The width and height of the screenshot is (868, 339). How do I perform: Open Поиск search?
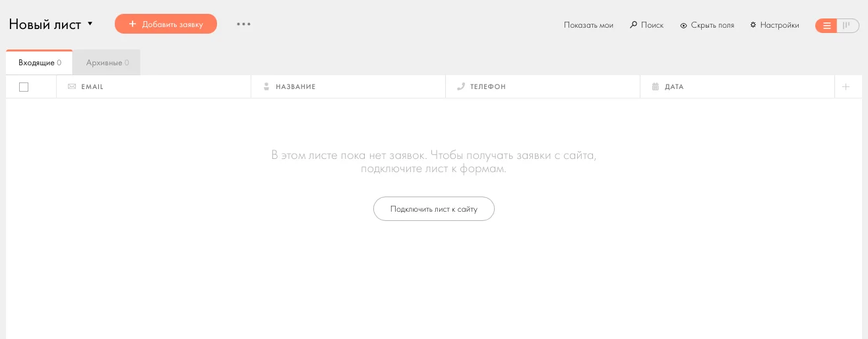click(646, 25)
